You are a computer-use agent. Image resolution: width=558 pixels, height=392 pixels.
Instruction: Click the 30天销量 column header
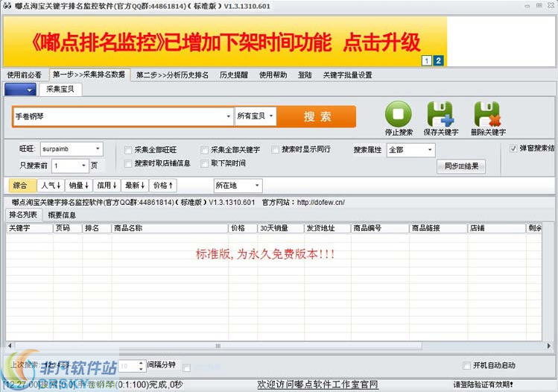[280, 228]
